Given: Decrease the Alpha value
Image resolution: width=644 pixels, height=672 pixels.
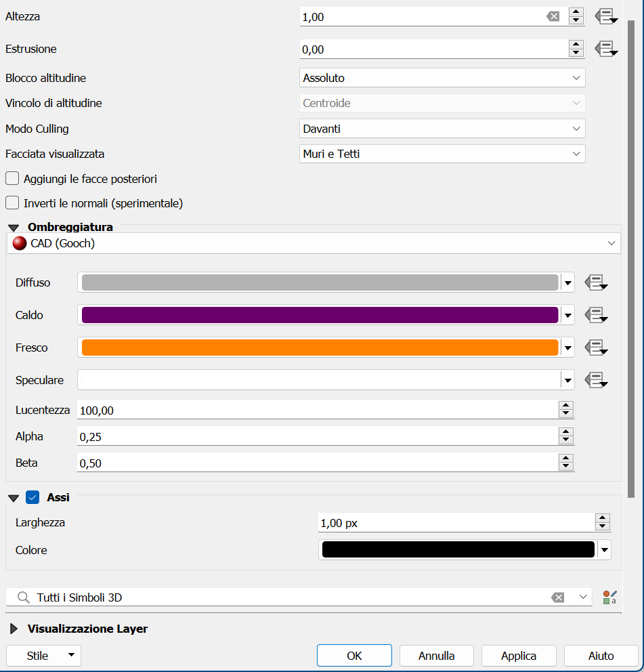Looking at the screenshot, I should pyautogui.click(x=566, y=440).
